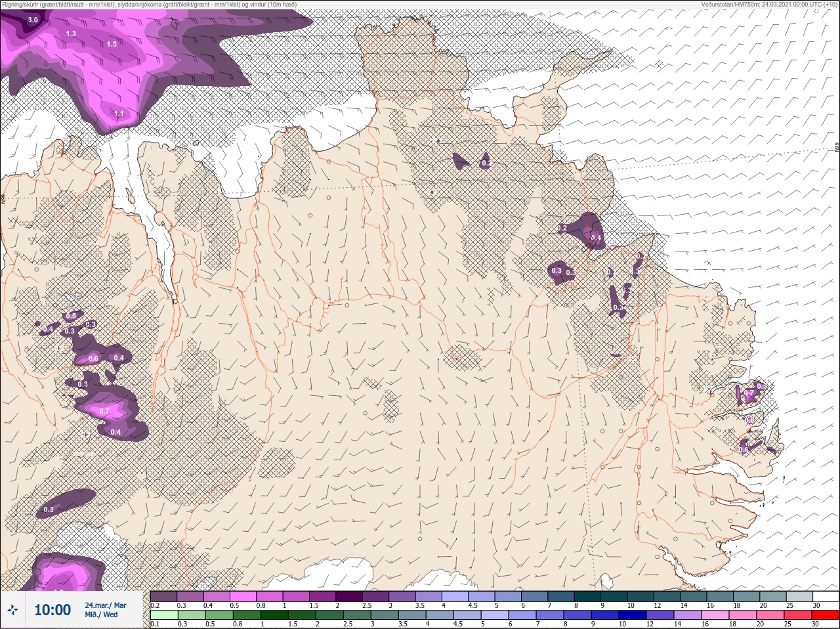840x629 pixels.
Task: Pick the white snow-legend swatch at 30
Action: coord(826,596)
